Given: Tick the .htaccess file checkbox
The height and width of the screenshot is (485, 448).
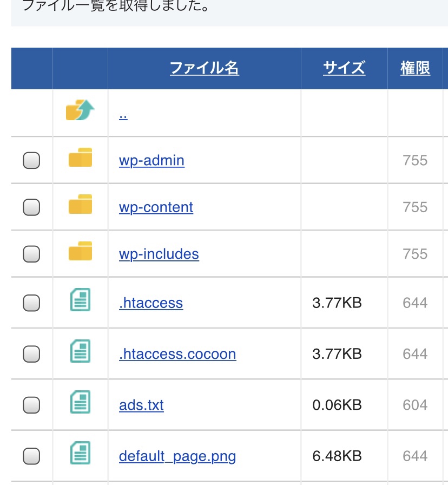Looking at the screenshot, I should (x=31, y=303).
